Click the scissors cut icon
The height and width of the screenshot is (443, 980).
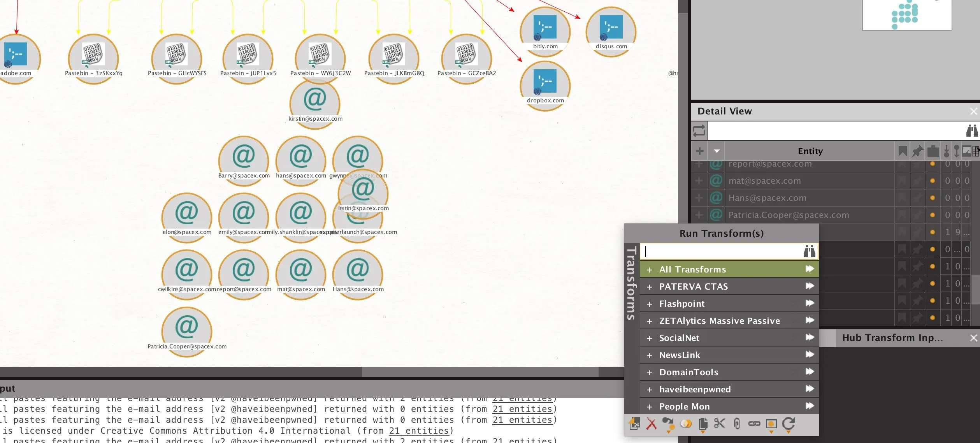pos(719,423)
